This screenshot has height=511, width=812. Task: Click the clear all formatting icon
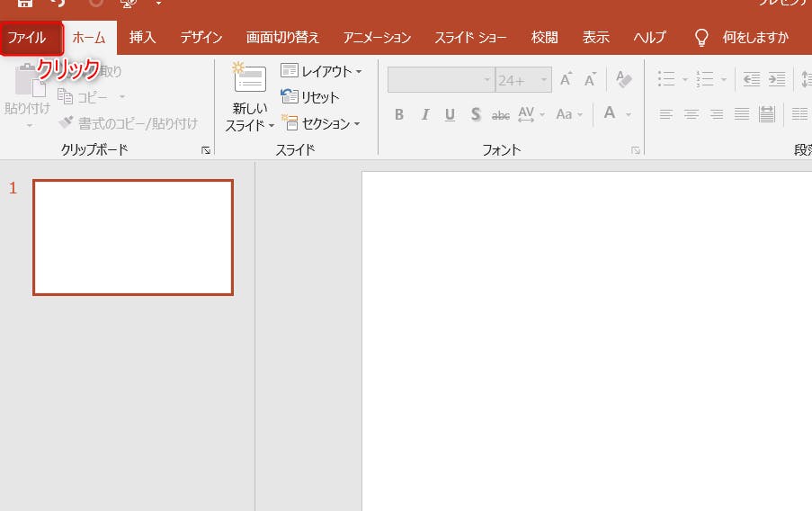click(x=624, y=80)
